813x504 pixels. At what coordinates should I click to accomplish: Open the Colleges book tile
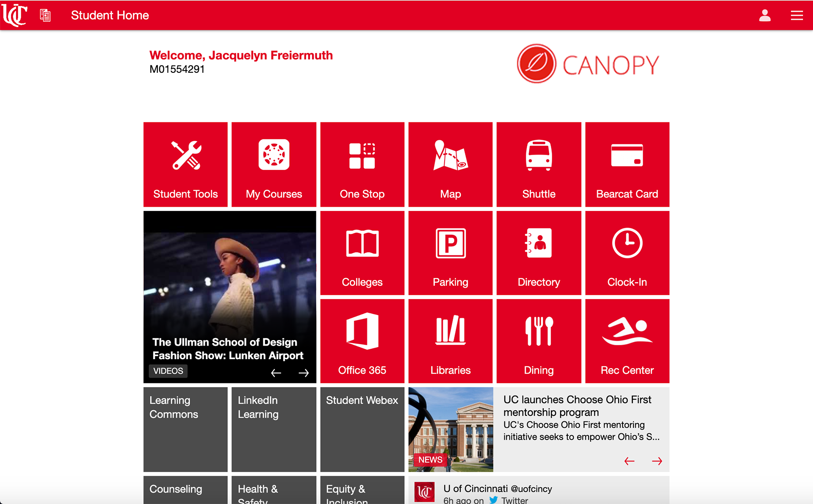click(x=362, y=253)
